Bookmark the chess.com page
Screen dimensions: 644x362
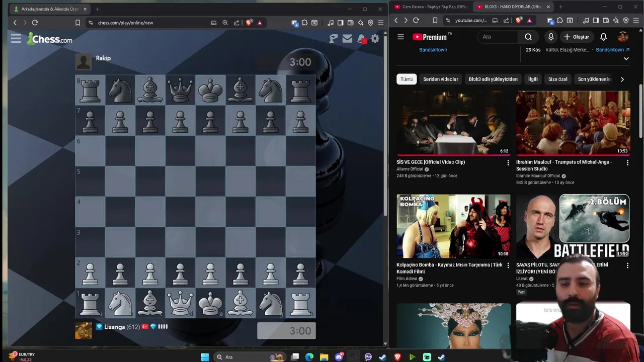pos(77,23)
